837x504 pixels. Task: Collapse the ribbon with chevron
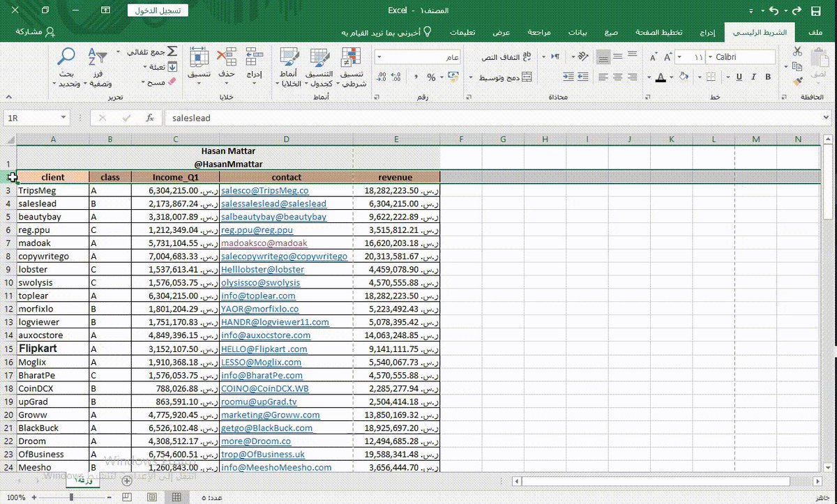9,97
